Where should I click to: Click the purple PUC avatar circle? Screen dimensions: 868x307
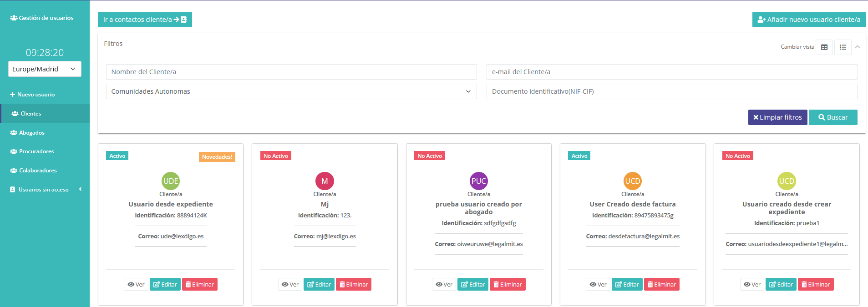tap(478, 181)
